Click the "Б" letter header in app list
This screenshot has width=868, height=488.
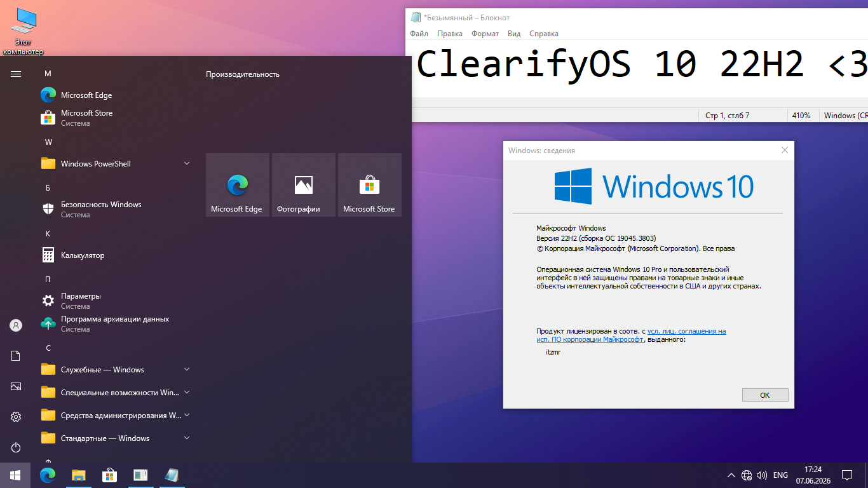coord(48,188)
